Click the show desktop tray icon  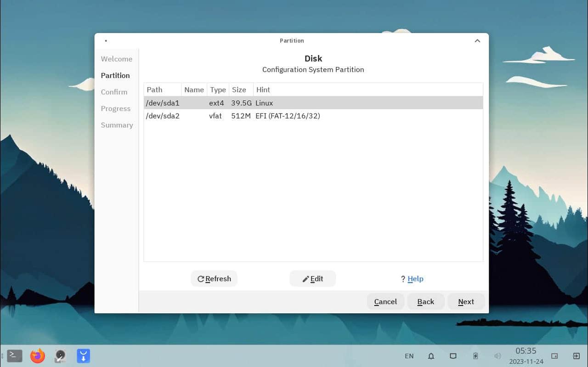click(554, 356)
